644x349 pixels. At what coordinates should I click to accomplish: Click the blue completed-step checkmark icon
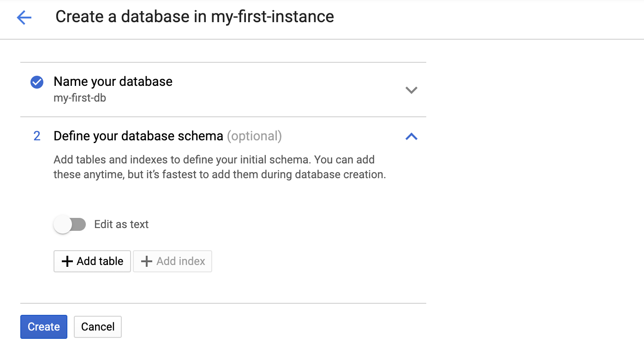pyautogui.click(x=37, y=82)
